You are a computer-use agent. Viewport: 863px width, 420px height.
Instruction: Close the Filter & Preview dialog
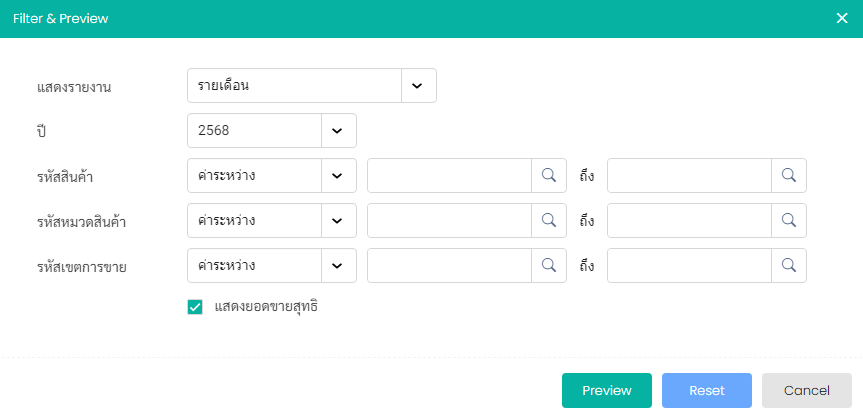coord(842,18)
